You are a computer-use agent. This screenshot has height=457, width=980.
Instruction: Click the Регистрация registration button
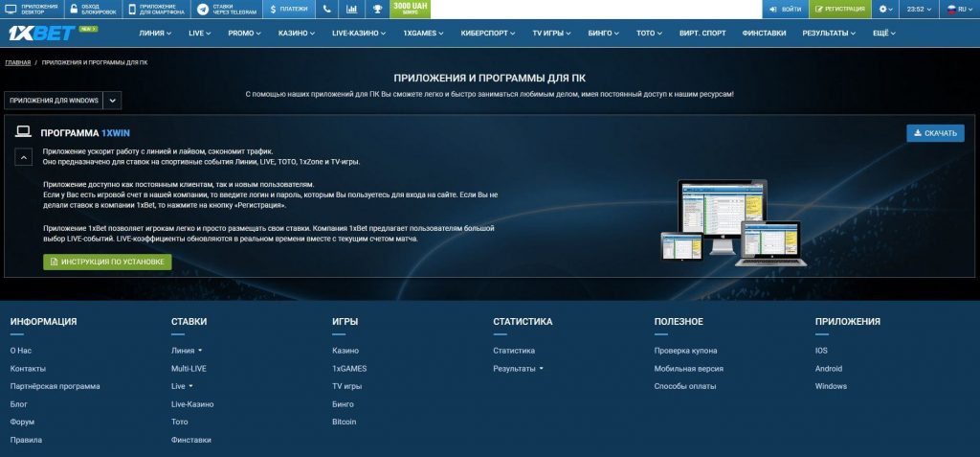tap(839, 10)
